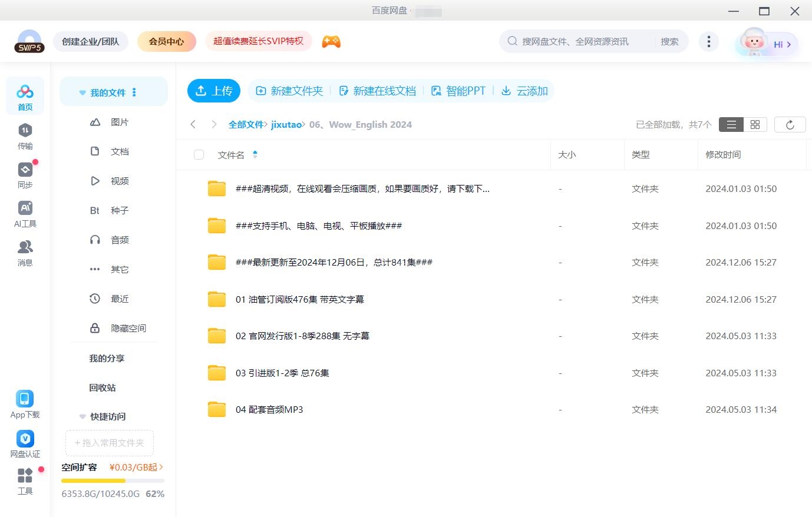Click date 2024.05.03 11:34
This screenshot has width=812, height=517.
[x=741, y=409]
